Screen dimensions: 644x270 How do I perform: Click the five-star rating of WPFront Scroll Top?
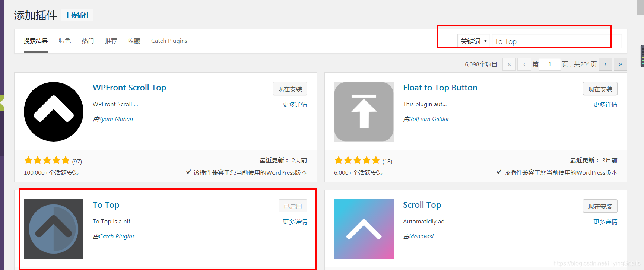click(47, 161)
